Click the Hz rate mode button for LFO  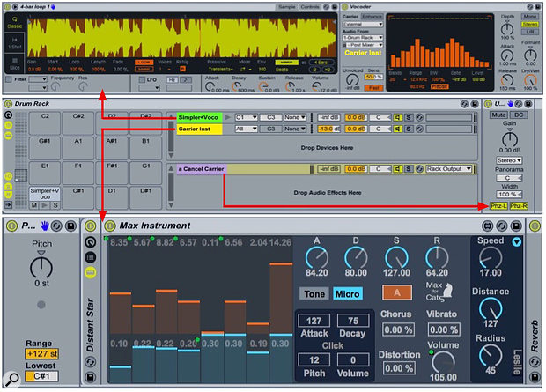coord(172,80)
